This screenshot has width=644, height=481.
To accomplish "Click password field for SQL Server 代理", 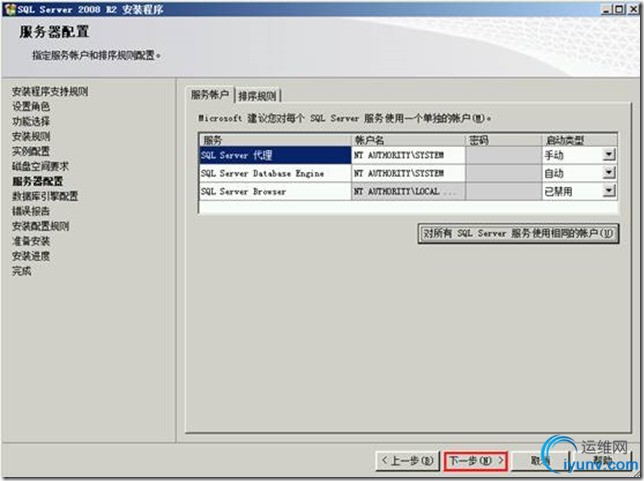I will tap(504, 155).
